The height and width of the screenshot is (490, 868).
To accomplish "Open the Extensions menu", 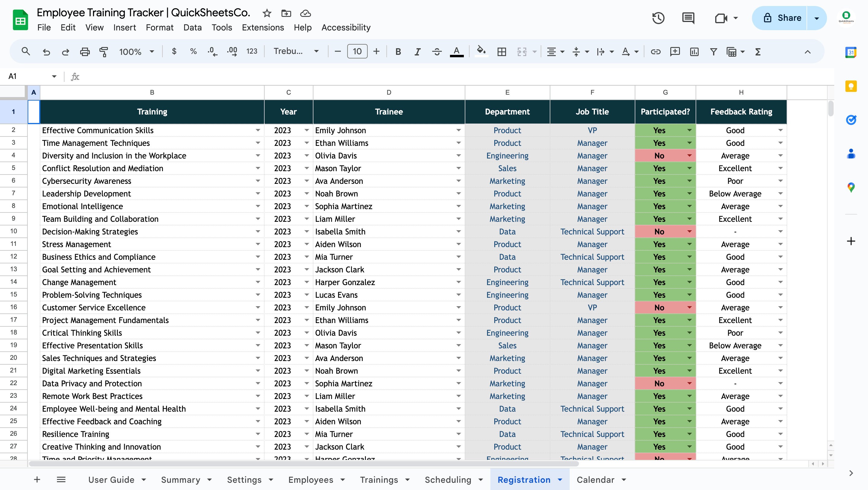I will tap(263, 27).
